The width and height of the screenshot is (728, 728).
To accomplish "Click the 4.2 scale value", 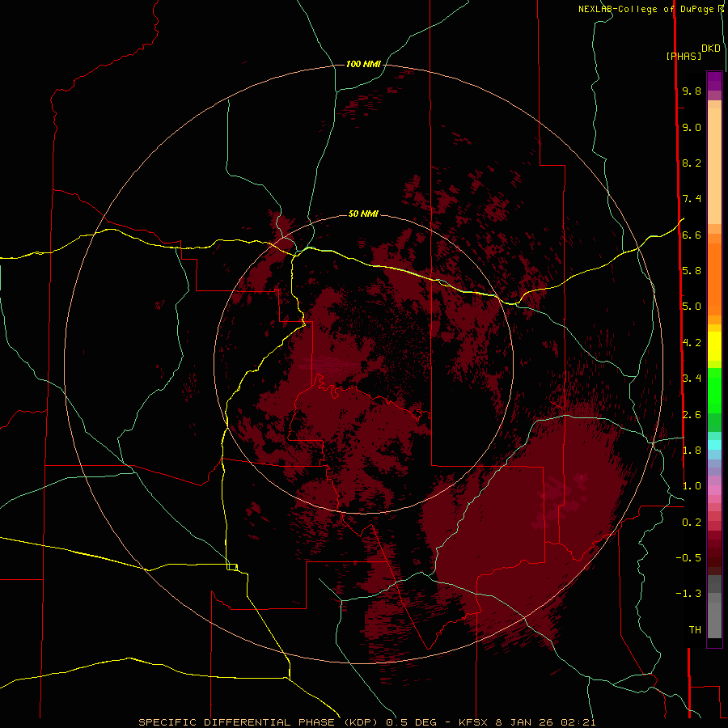I will click(692, 343).
